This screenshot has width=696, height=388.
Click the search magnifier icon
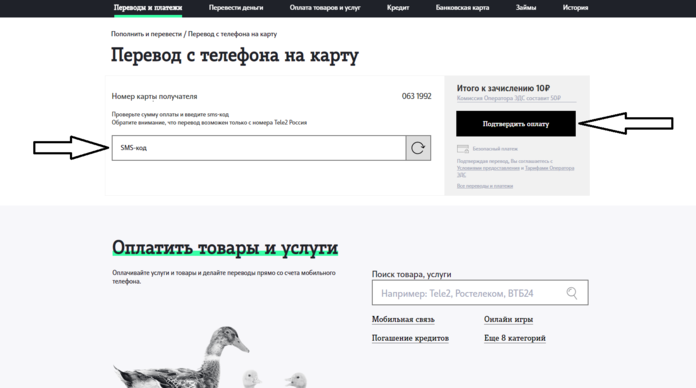[572, 293]
